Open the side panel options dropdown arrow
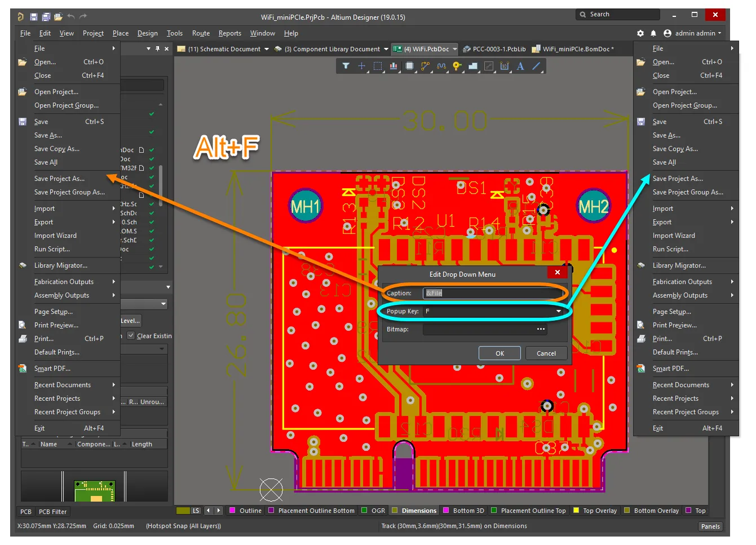The image size is (756, 545). [x=149, y=49]
